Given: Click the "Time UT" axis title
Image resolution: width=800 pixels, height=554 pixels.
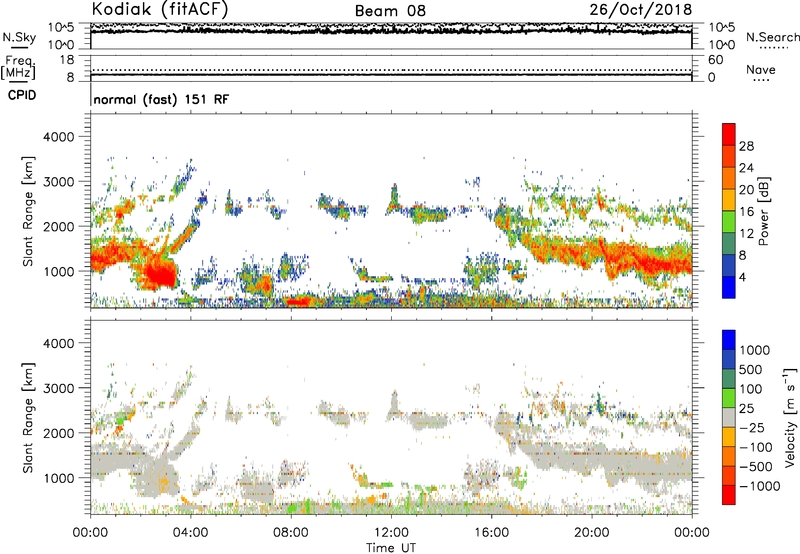Looking at the screenshot, I should click(391, 548).
